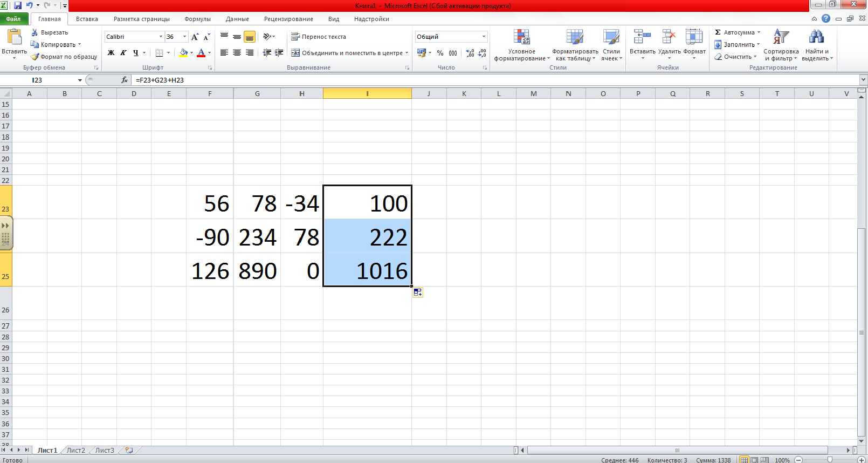Center text horizontally

(x=237, y=53)
